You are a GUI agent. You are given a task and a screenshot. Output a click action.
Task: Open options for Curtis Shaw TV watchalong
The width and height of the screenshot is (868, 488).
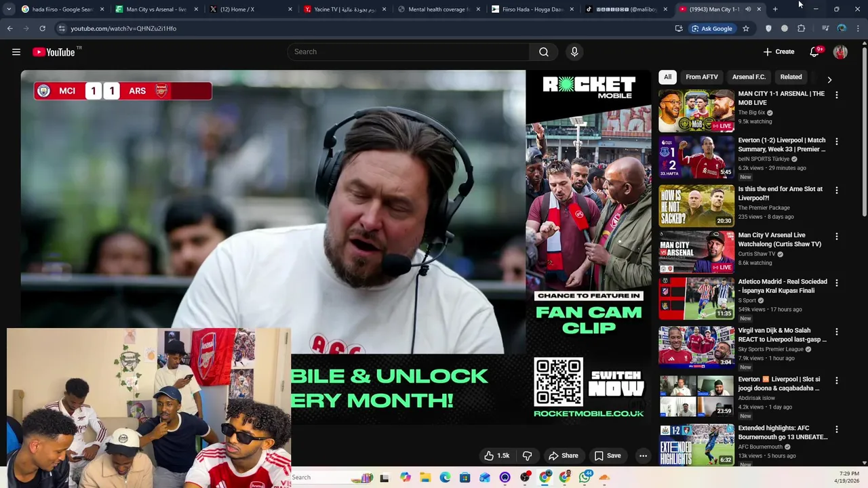(x=837, y=237)
